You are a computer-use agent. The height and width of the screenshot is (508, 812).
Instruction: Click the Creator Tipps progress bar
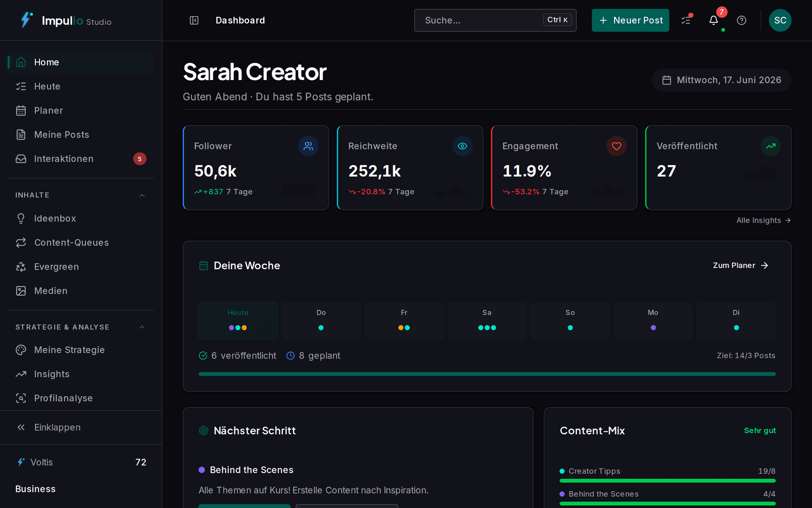(667, 481)
